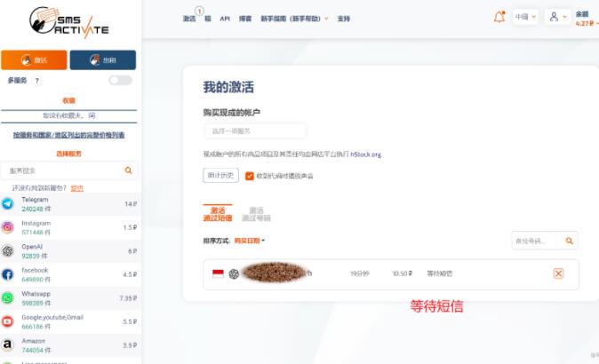Toggle the multi-service switch
This screenshot has height=364, width=599.
click(120, 80)
